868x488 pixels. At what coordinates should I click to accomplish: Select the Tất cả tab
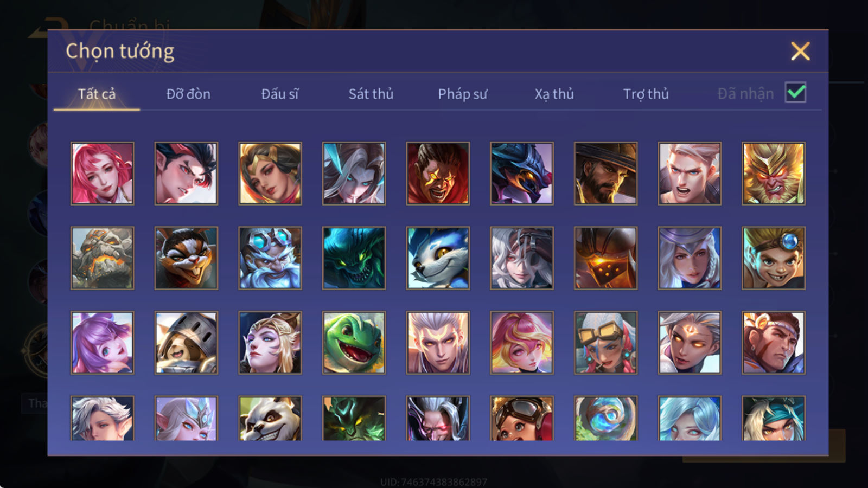pos(97,94)
